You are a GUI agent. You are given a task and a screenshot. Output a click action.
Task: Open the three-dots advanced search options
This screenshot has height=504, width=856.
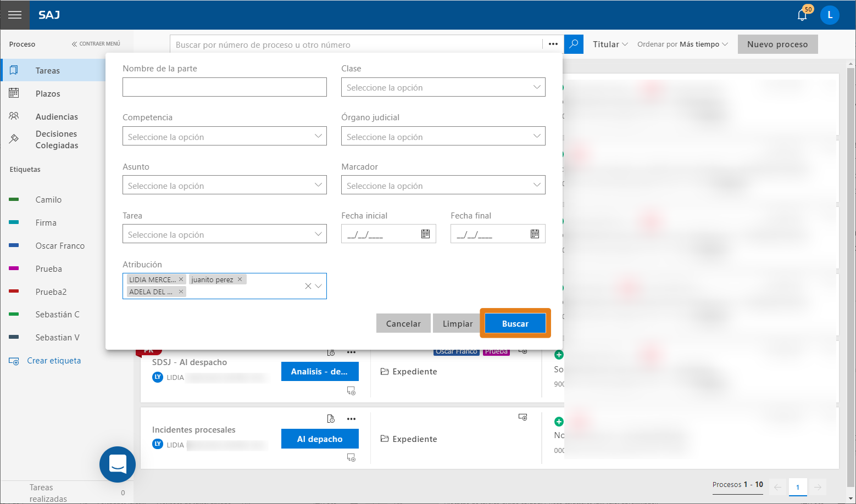(553, 44)
